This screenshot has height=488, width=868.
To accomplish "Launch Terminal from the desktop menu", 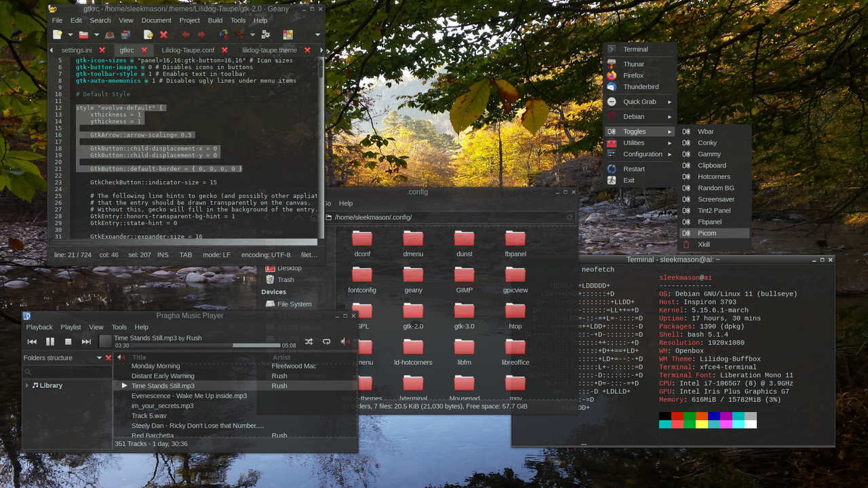I will tap(640, 49).
